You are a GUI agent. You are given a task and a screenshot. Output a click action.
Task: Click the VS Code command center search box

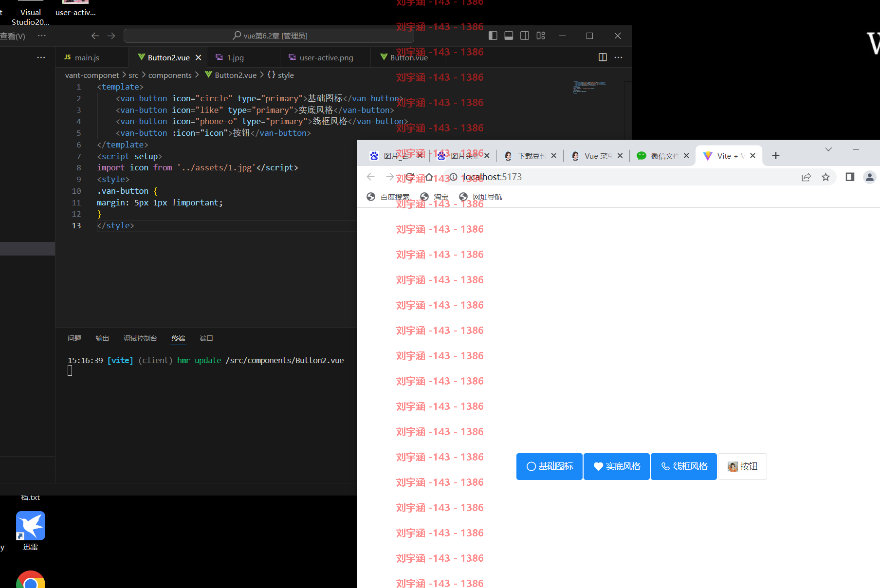[x=269, y=36]
